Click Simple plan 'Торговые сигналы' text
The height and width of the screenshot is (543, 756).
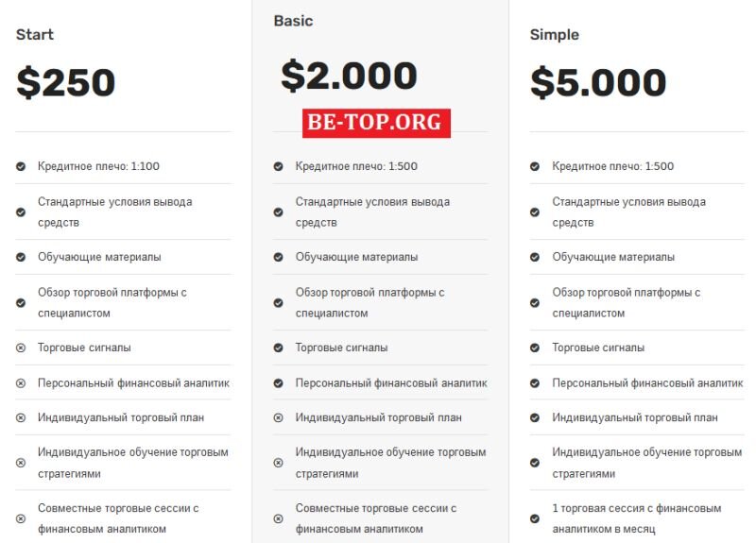point(598,348)
